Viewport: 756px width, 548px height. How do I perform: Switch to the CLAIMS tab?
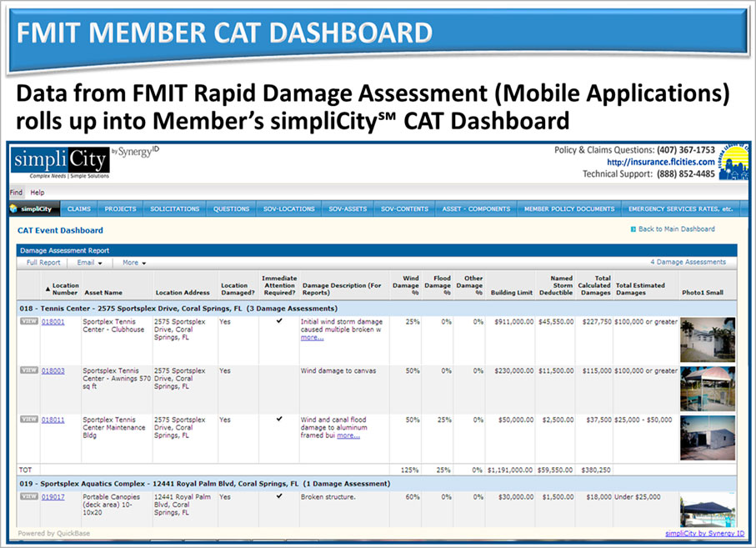tap(78, 209)
